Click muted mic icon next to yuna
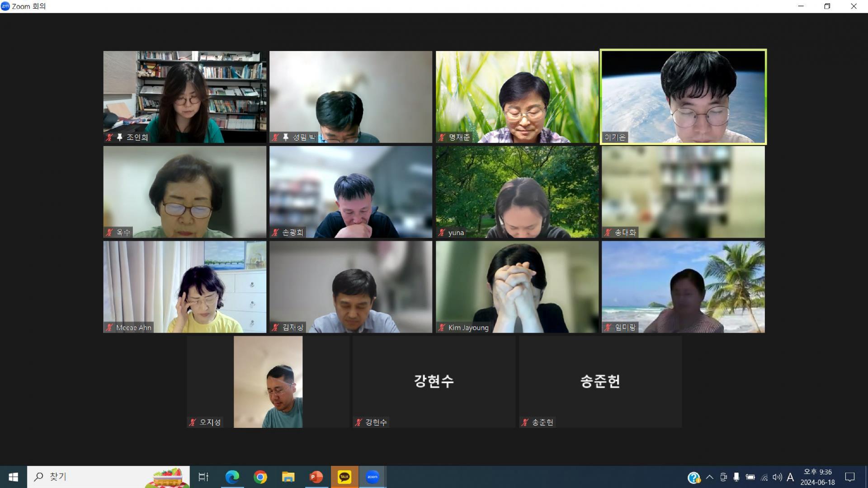Image resolution: width=868 pixels, height=488 pixels. tap(442, 232)
